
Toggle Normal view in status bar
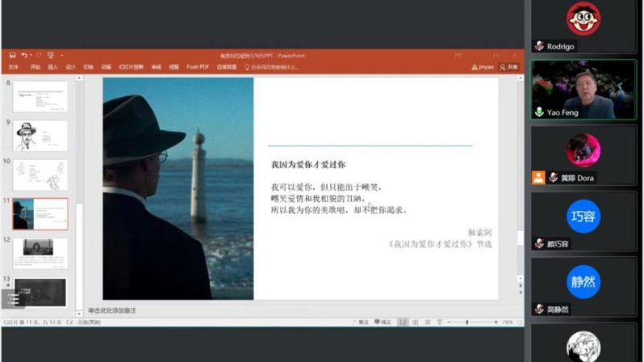coord(401,322)
